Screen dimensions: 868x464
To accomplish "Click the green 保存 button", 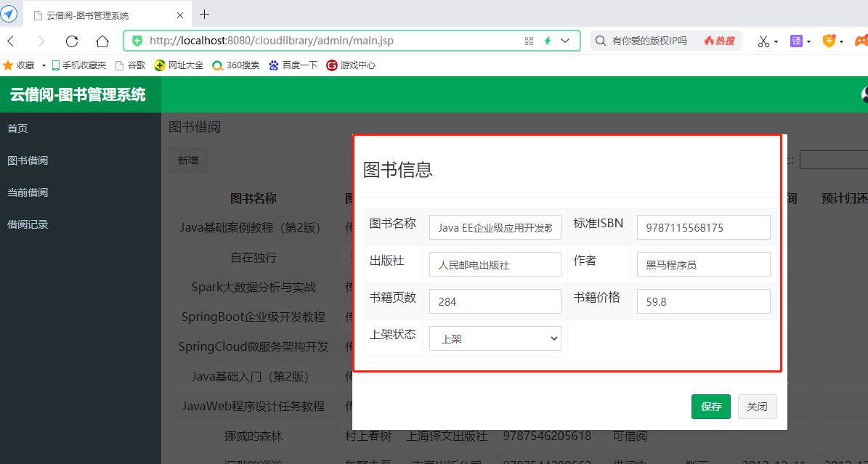I will 711,407.
